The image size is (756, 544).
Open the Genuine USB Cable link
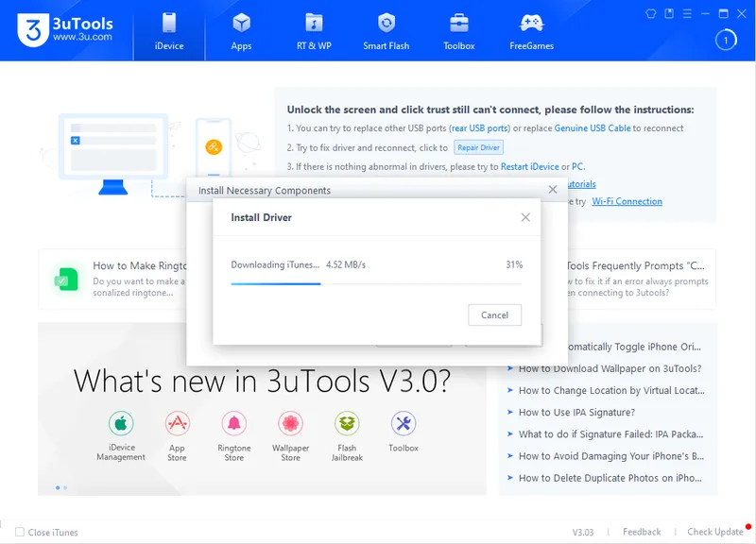tap(593, 128)
